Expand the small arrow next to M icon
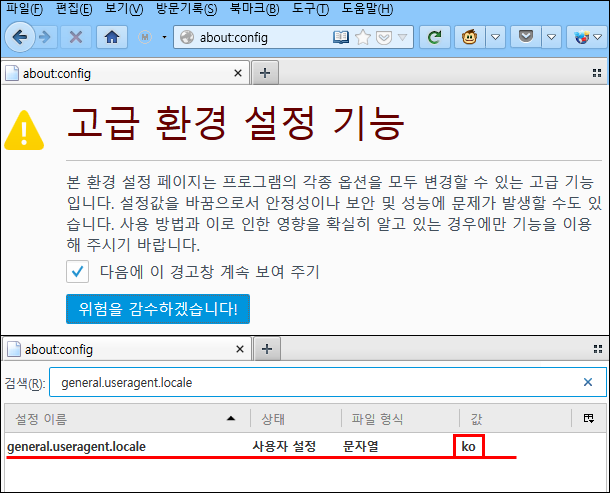The width and height of the screenshot is (610, 493). (x=165, y=37)
